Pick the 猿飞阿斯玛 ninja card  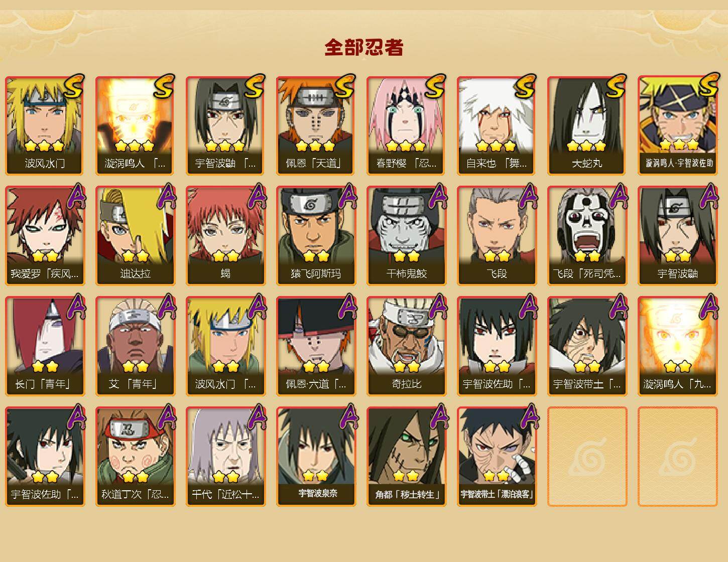point(316,236)
